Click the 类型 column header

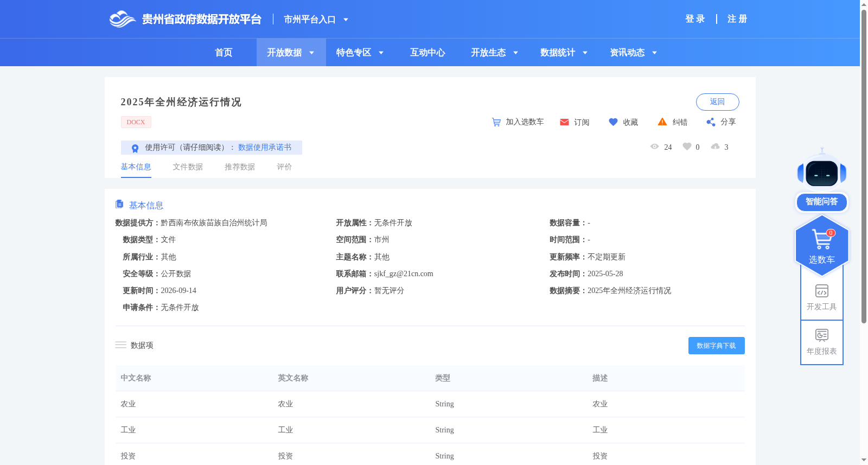pos(443,378)
